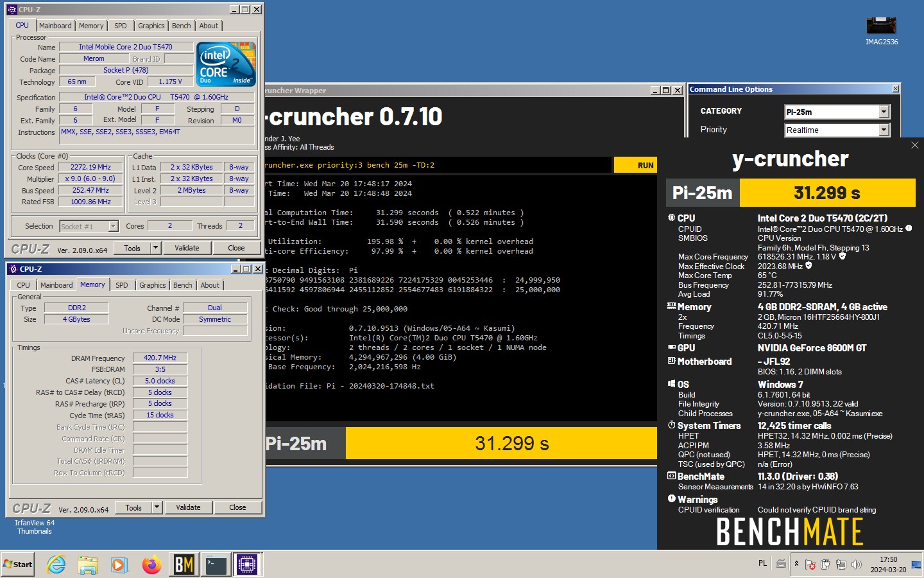Click the CPU-Z title bar icon of lower window
The height and width of the screenshot is (578, 924).
coord(12,268)
